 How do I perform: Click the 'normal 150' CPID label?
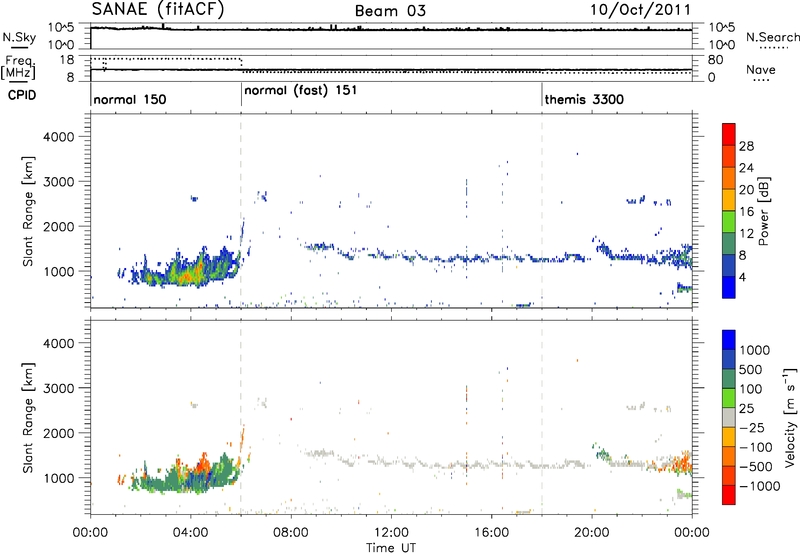(x=130, y=99)
